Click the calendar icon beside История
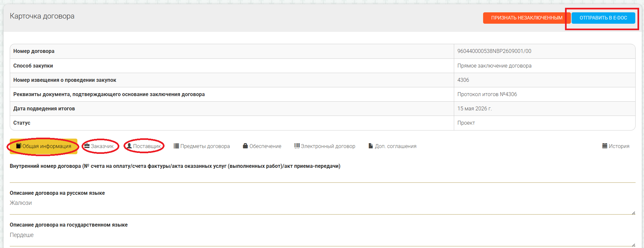Image resolution: width=644 pixels, height=248 pixels. 605,146
